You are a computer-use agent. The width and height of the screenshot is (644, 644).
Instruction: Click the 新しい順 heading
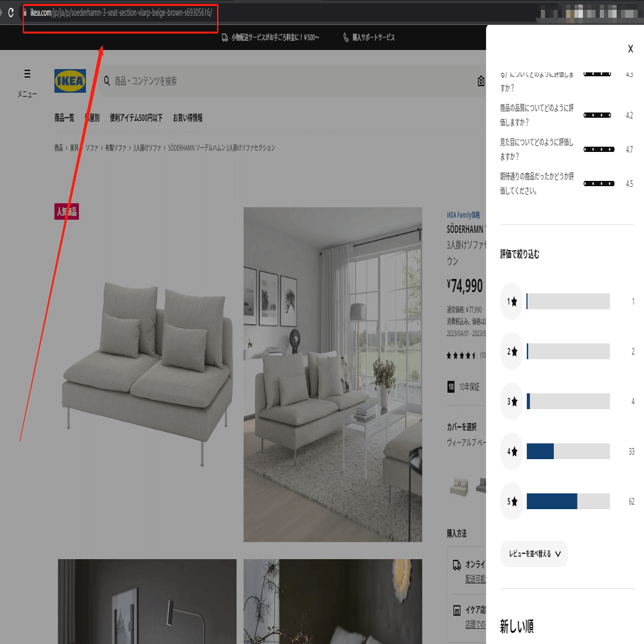[x=516, y=627]
